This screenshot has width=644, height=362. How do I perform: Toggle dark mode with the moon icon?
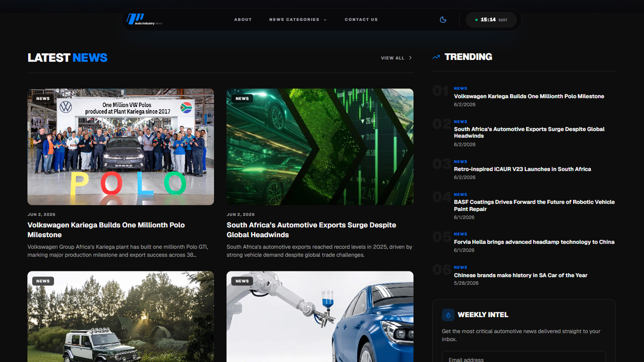443,20
